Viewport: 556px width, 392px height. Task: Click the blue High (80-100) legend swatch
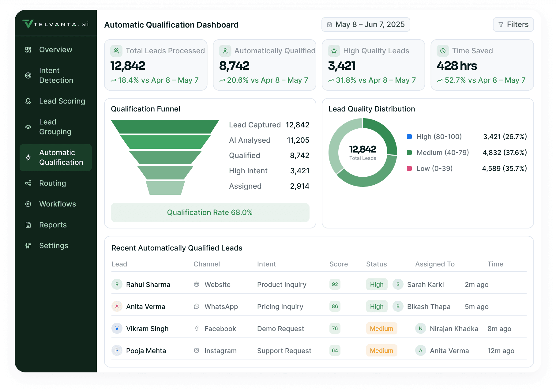409,137
